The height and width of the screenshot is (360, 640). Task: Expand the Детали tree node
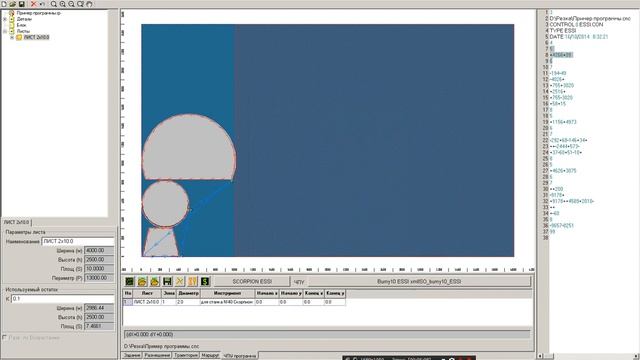click(5, 19)
